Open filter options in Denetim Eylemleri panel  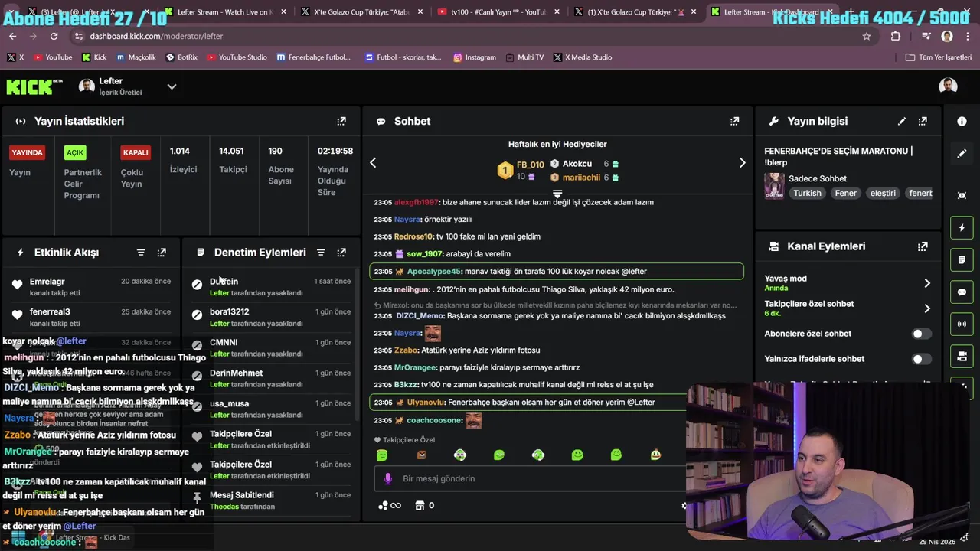point(321,253)
